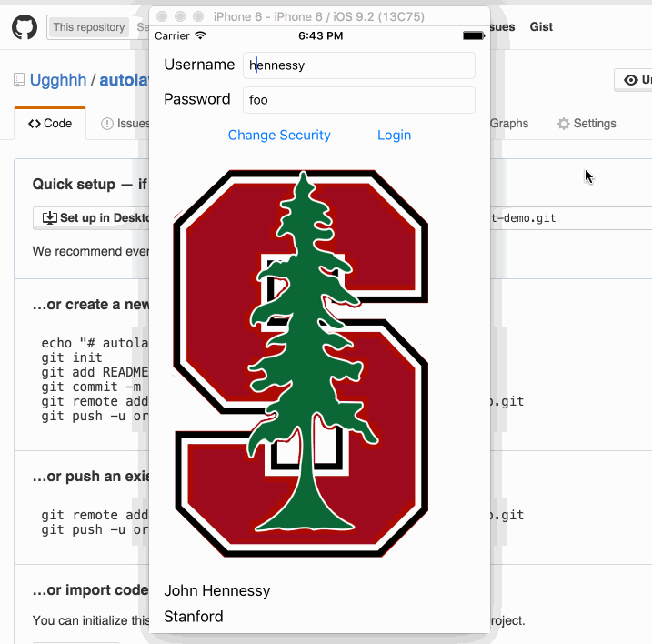
Task: Click the Password label in simulator
Action: click(197, 99)
